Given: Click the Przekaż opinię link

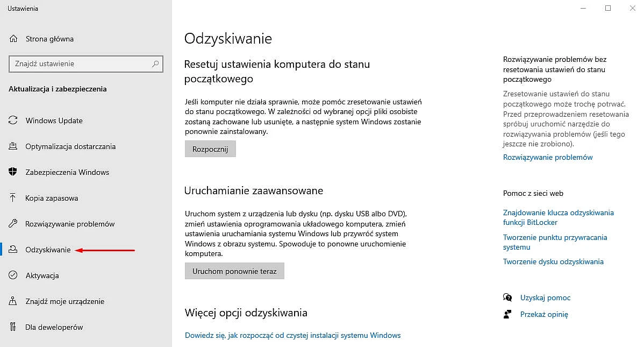Looking at the screenshot, I should (544, 314).
